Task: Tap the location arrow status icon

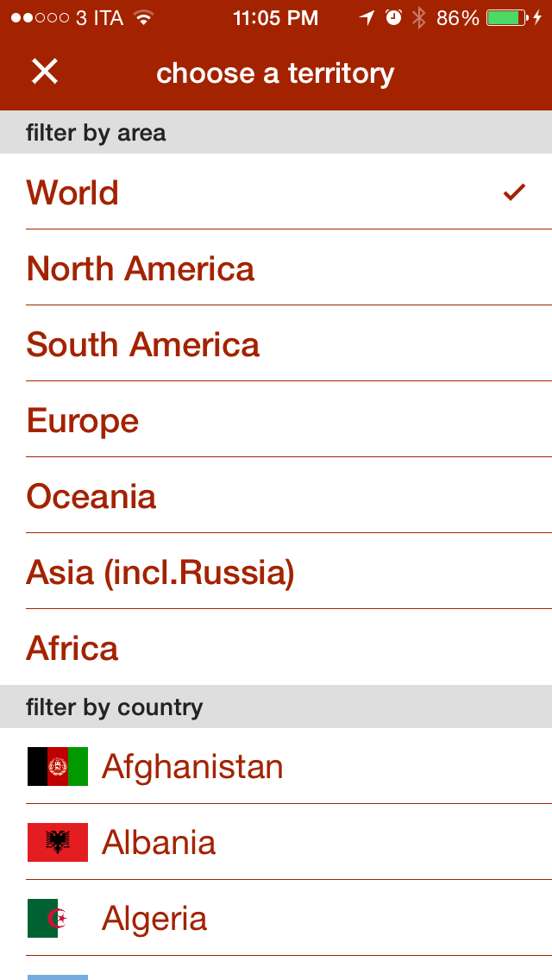Action: [x=367, y=18]
